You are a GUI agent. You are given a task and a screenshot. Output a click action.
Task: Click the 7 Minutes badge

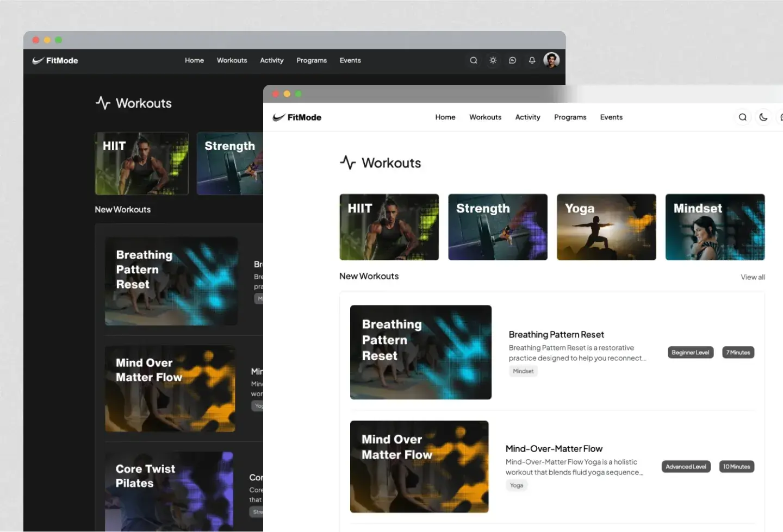coord(738,353)
